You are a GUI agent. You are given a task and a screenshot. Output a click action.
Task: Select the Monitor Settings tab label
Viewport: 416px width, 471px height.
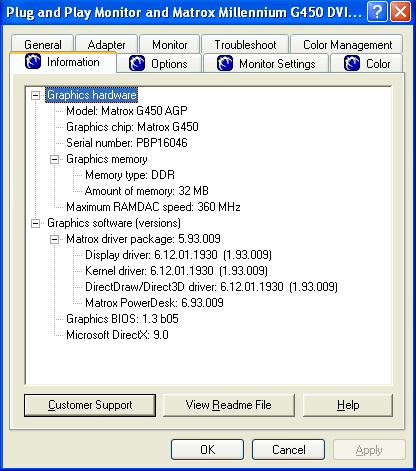pos(277,64)
